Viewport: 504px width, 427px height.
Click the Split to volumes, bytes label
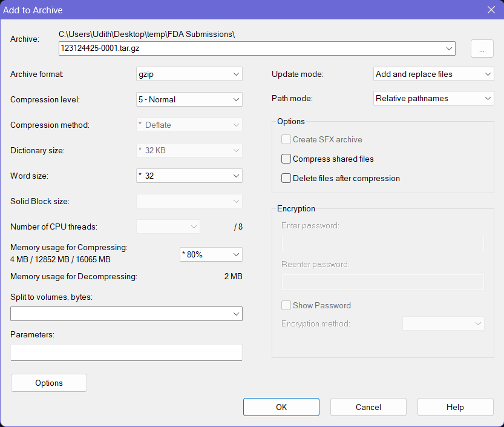pyautogui.click(x=51, y=297)
